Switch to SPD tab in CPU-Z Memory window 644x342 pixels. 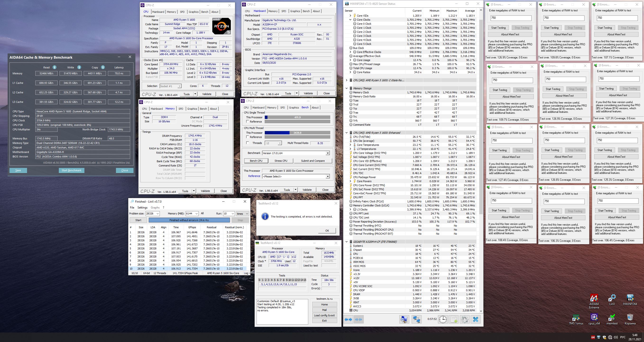[180, 109]
